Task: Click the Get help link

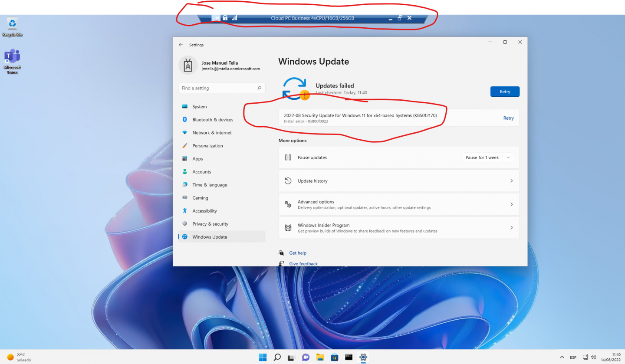Action: point(298,253)
